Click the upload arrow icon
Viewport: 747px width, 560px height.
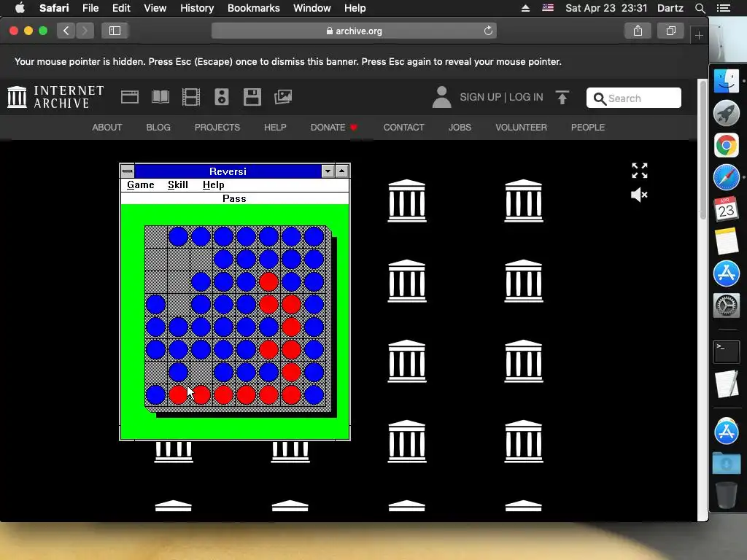[562, 97]
